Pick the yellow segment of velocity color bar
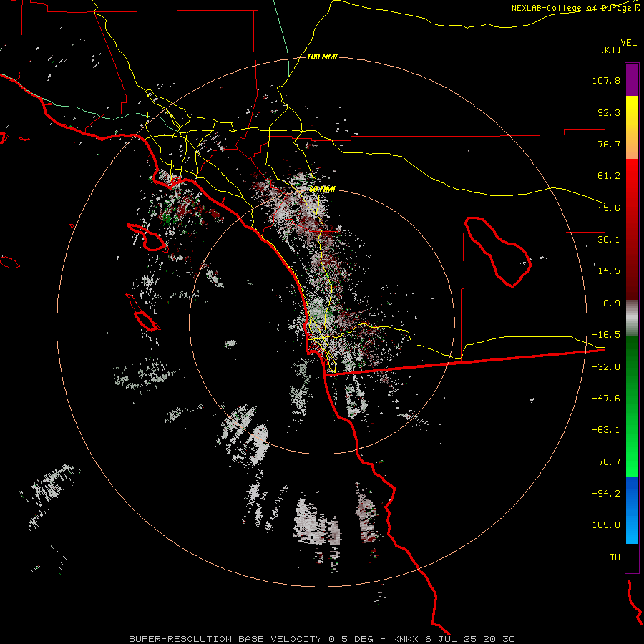This screenshot has height=644, width=644. 632,127
